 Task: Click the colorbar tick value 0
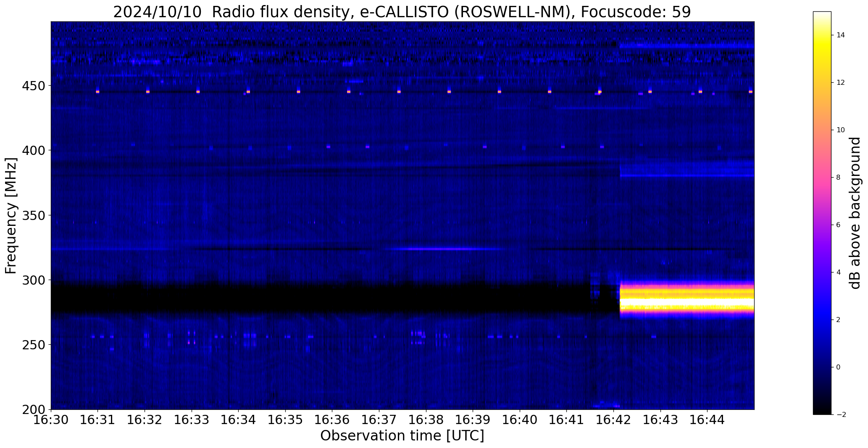click(839, 367)
